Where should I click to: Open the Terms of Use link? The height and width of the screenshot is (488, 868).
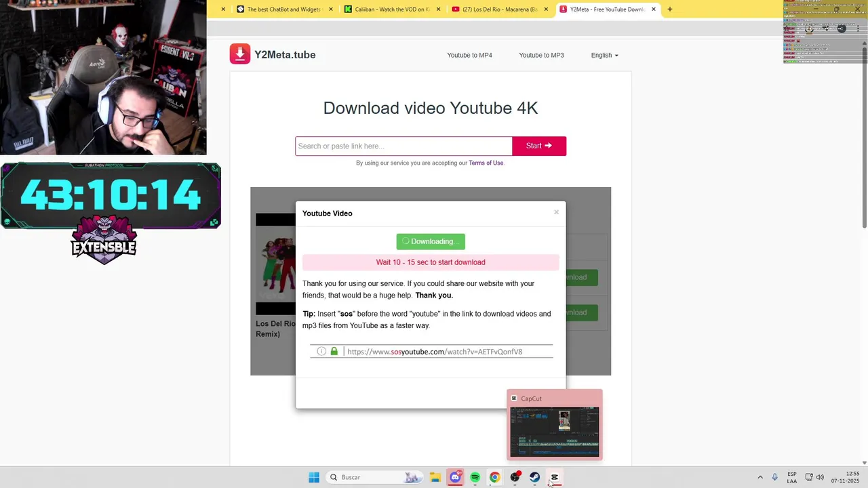486,163
